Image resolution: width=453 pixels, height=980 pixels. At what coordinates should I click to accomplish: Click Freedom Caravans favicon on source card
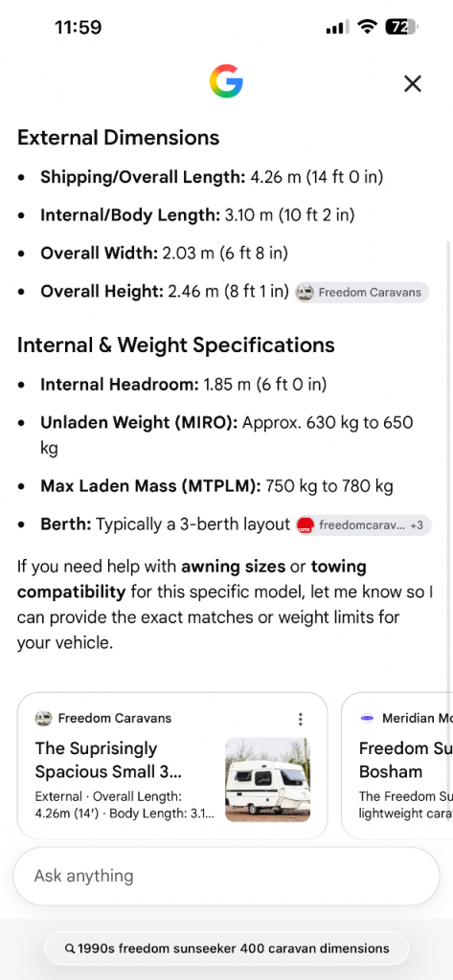coord(43,718)
